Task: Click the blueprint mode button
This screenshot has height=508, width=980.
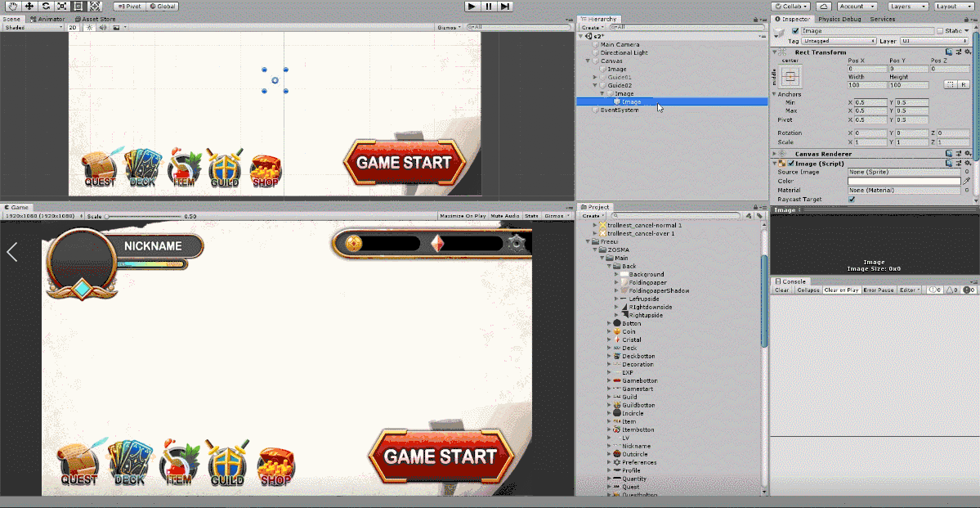Action: click(951, 84)
